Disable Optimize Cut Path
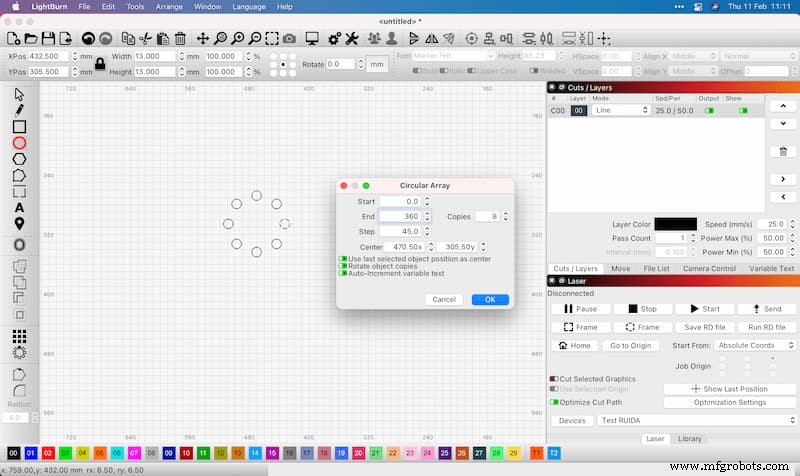This screenshot has width=800, height=476. (554, 403)
